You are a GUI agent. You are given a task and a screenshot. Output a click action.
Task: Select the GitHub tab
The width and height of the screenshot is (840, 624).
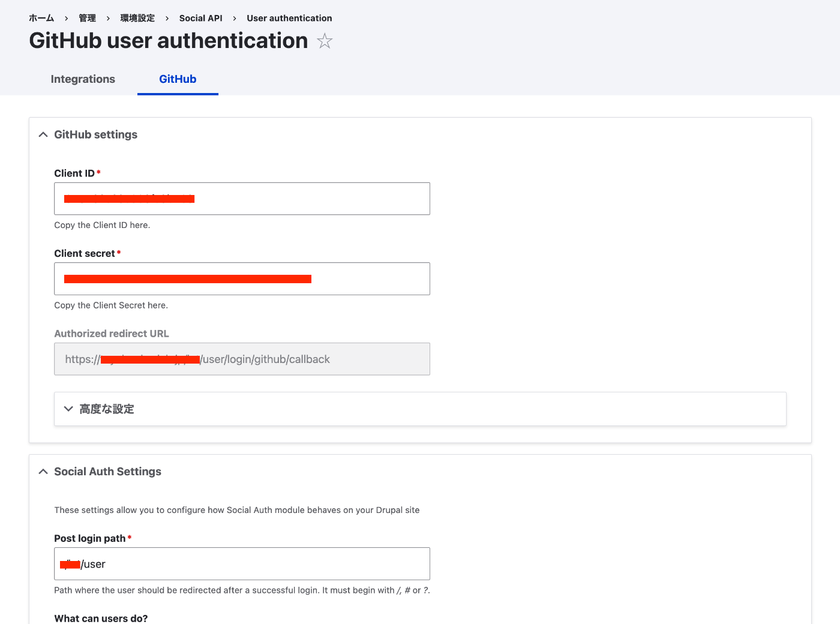178,79
